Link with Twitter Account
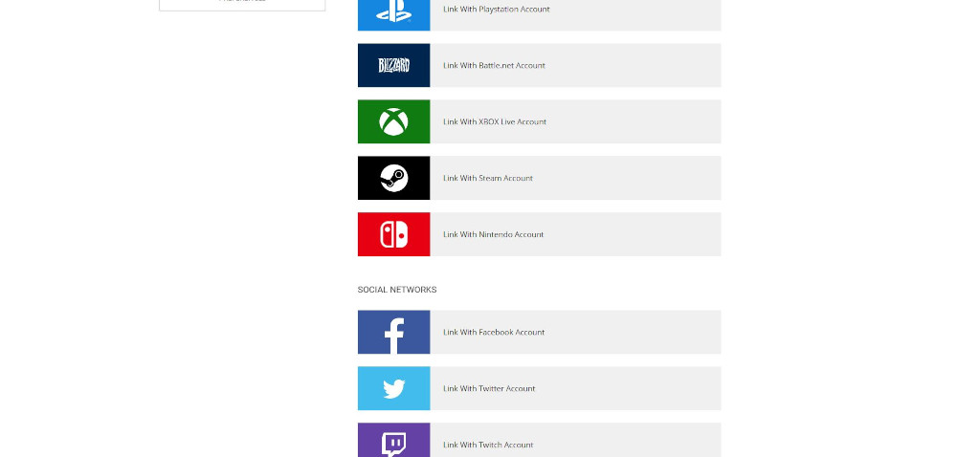The image size is (980, 457). pyautogui.click(x=540, y=388)
